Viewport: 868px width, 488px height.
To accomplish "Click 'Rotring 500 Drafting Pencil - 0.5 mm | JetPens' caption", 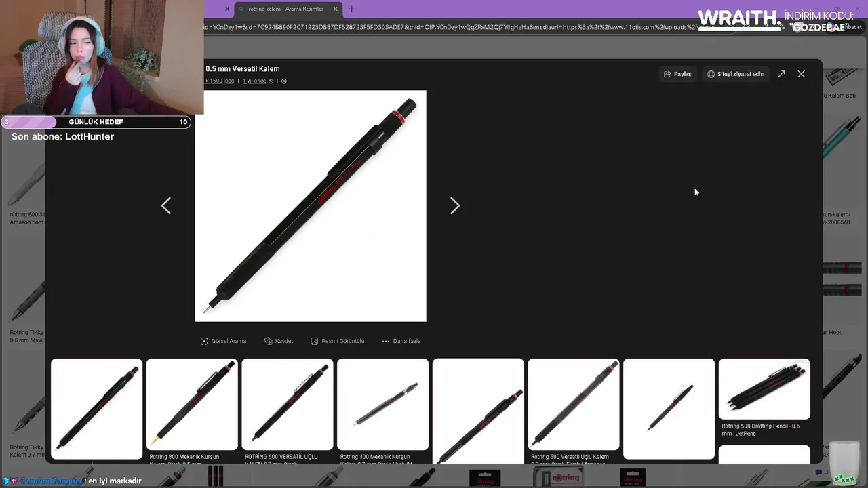I will click(x=761, y=430).
